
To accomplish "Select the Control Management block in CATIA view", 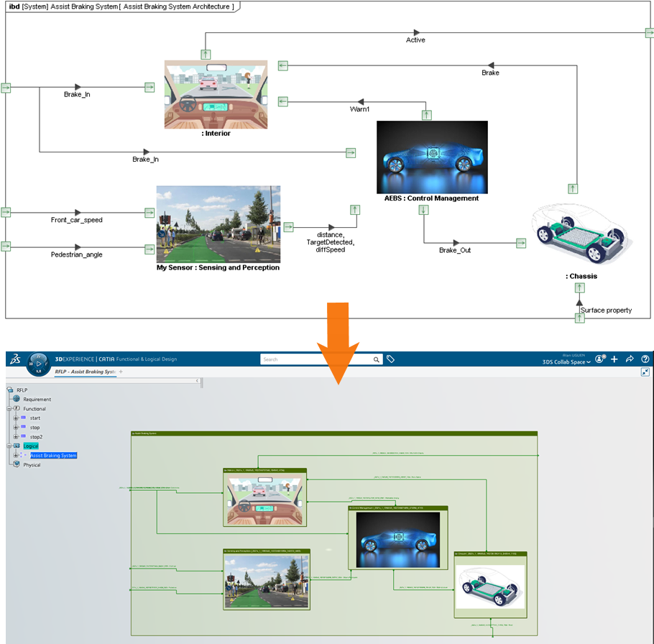I will point(398,538).
